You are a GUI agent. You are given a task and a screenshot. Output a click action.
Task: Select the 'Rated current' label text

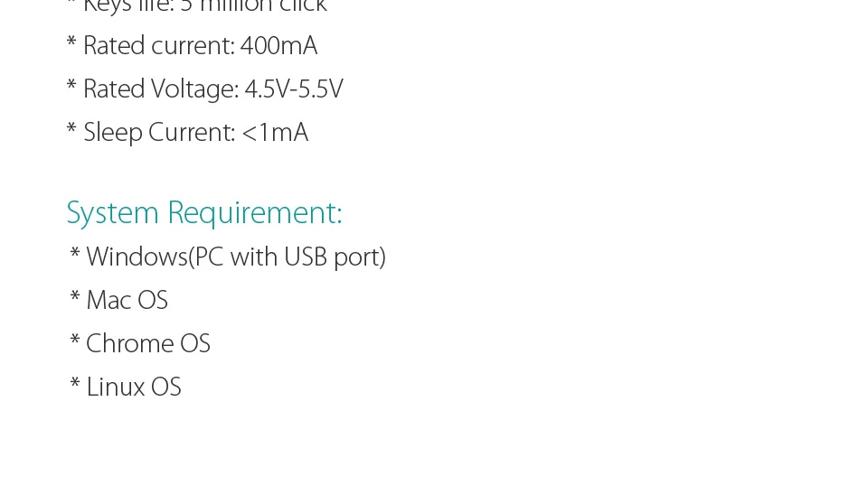click(x=159, y=45)
